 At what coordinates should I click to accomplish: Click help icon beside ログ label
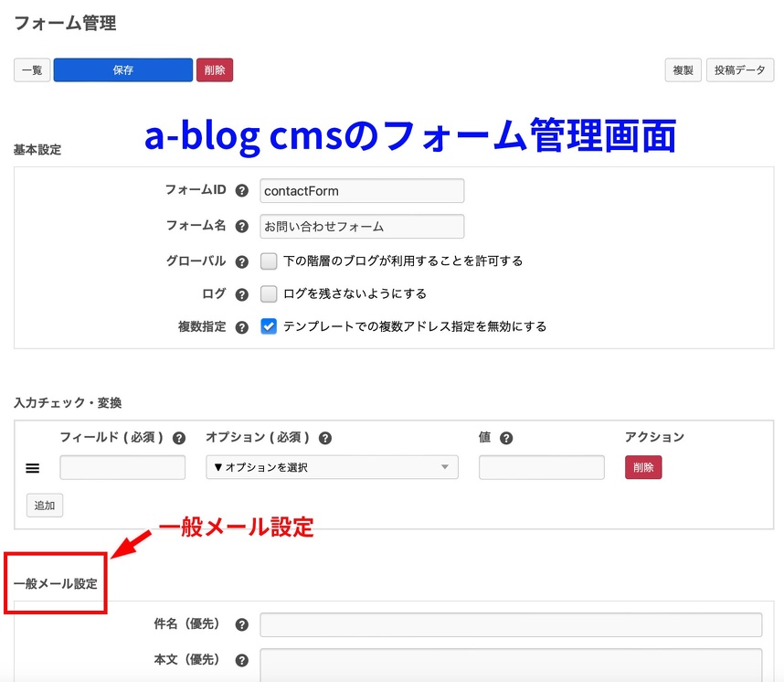click(242, 294)
